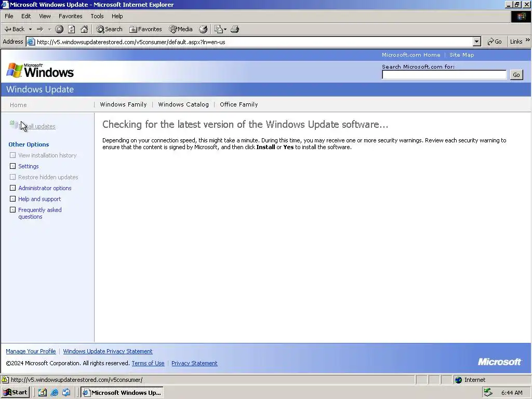The height and width of the screenshot is (399, 532).
Task: Open the Search pane in toolbar
Action: click(x=109, y=29)
